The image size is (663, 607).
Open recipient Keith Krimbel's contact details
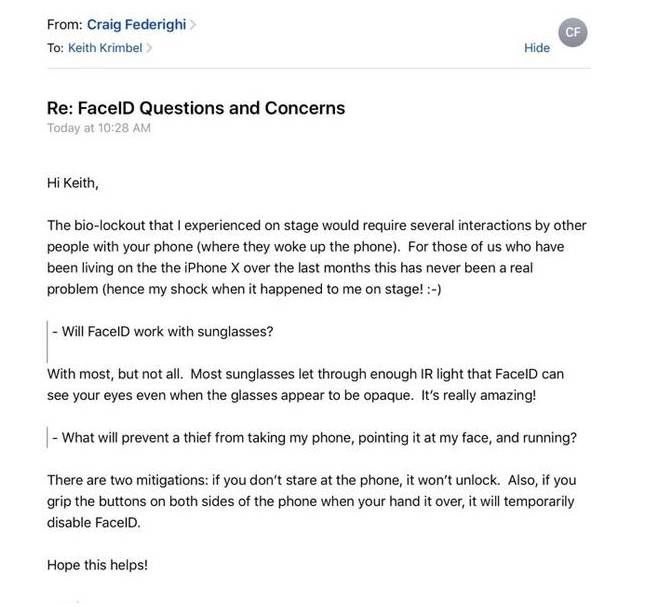point(105,47)
